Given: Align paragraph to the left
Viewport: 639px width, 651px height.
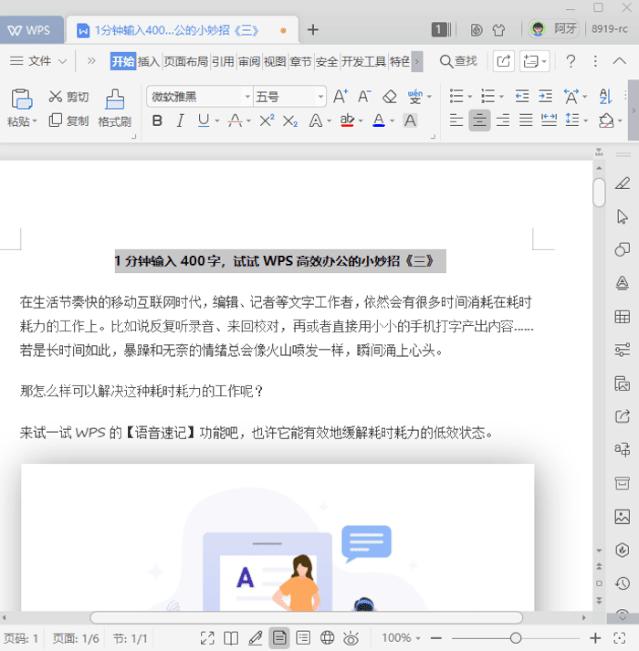Looking at the screenshot, I should 456,120.
